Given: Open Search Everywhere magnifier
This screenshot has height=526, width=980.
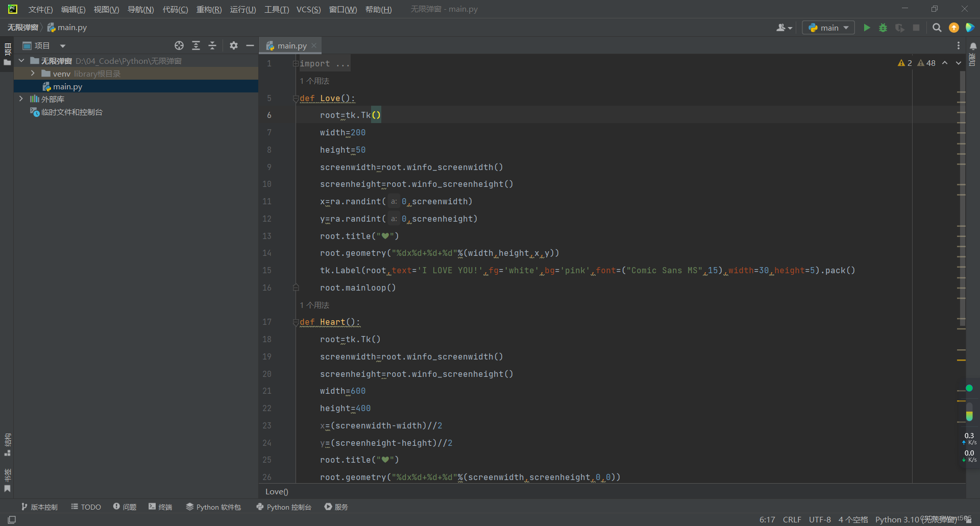Looking at the screenshot, I should [937, 28].
